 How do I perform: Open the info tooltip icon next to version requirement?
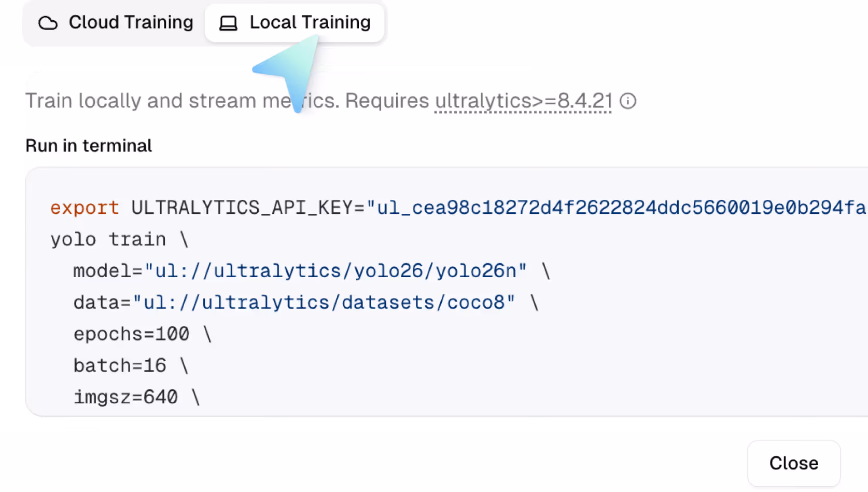pos(628,101)
